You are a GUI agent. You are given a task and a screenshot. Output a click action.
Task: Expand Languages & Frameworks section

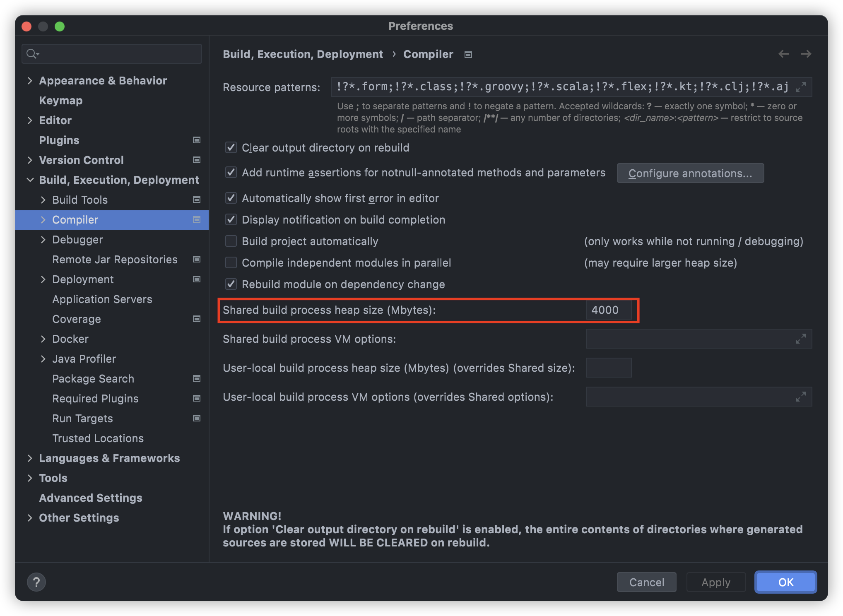click(30, 458)
